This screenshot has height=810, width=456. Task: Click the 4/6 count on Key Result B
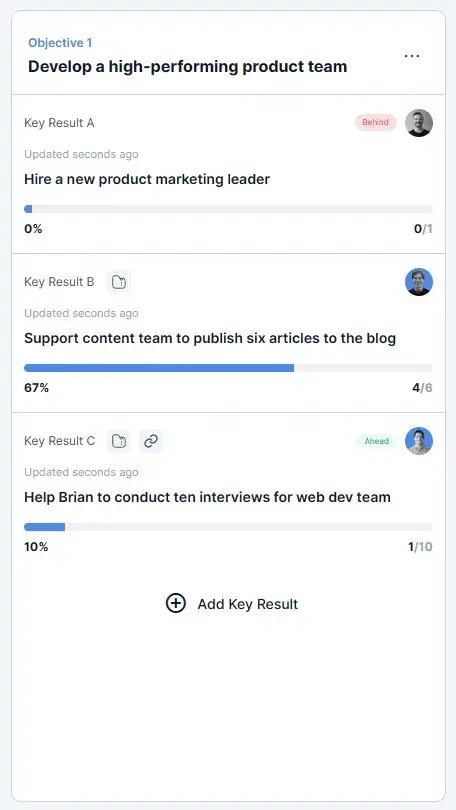422,388
